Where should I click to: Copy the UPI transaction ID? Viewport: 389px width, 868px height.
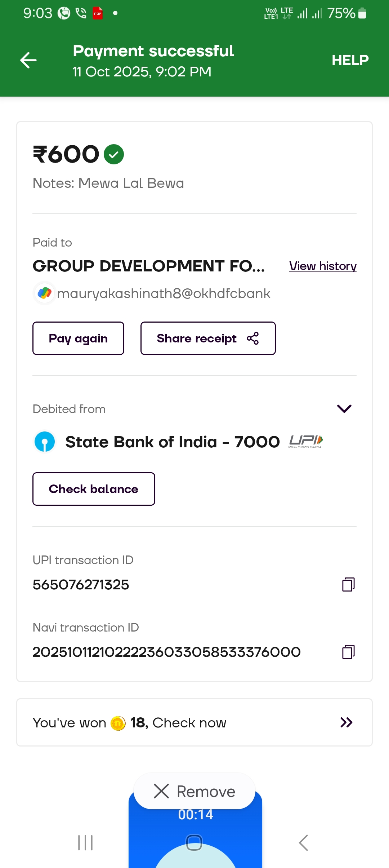click(x=348, y=584)
